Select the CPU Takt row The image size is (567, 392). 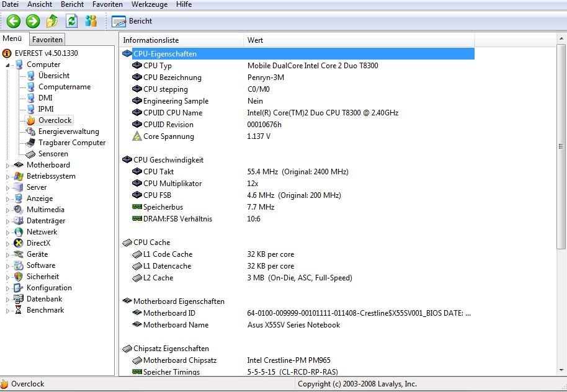click(x=298, y=172)
